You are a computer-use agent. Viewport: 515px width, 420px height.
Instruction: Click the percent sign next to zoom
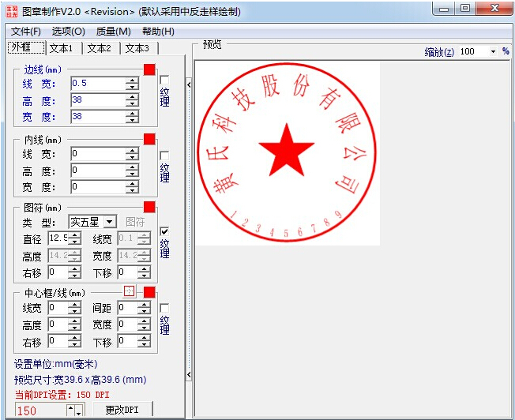click(x=506, y=51)
